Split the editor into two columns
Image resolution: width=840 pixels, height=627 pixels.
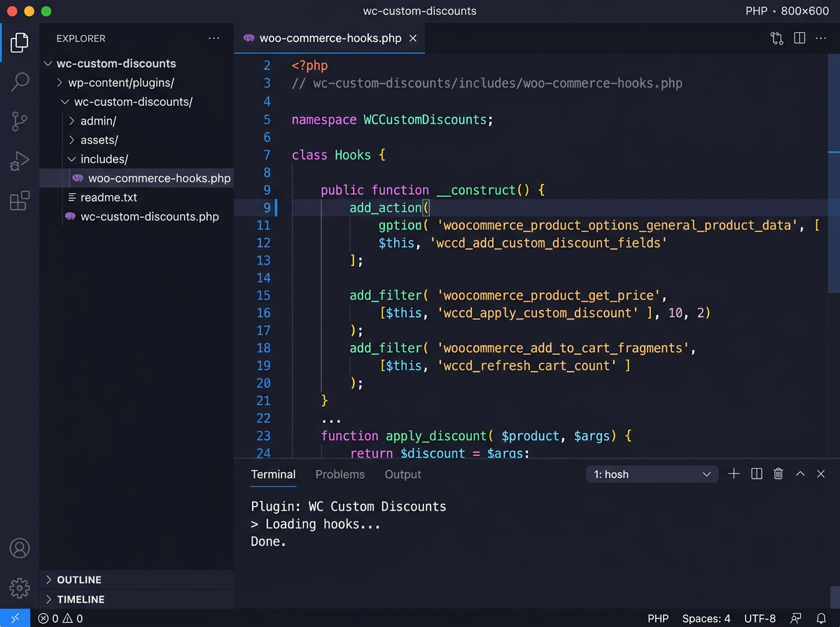point(799,38)
